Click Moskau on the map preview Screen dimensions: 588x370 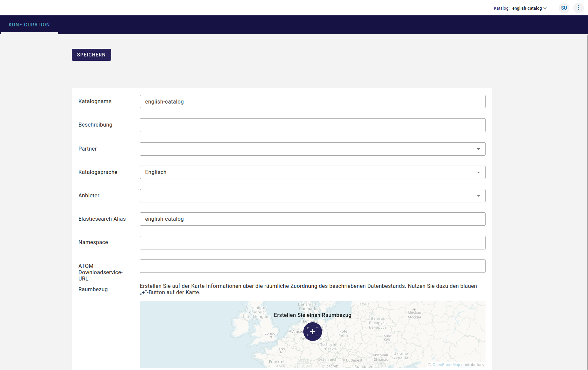point(414,313)
